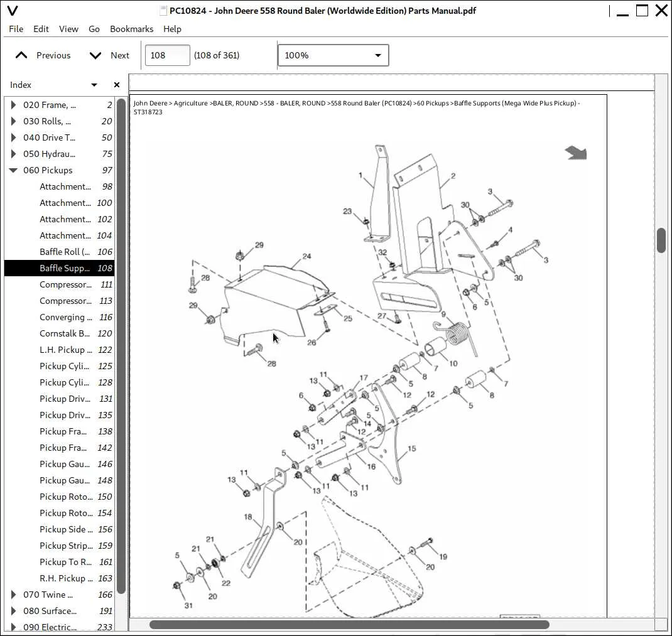This screenshot has height=636, width=672.
Task: Open the Go menu
Action: 94,29
